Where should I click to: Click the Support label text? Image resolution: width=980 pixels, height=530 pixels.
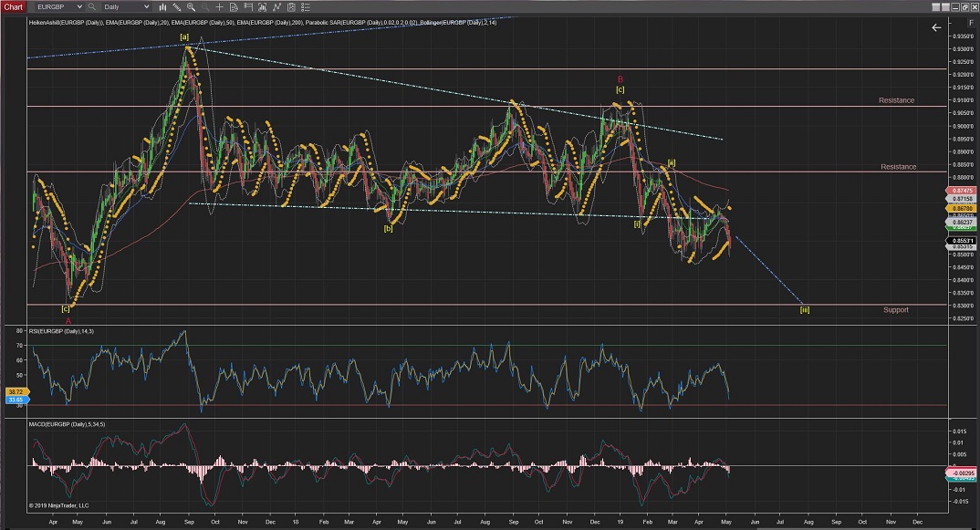click(896, 310)
